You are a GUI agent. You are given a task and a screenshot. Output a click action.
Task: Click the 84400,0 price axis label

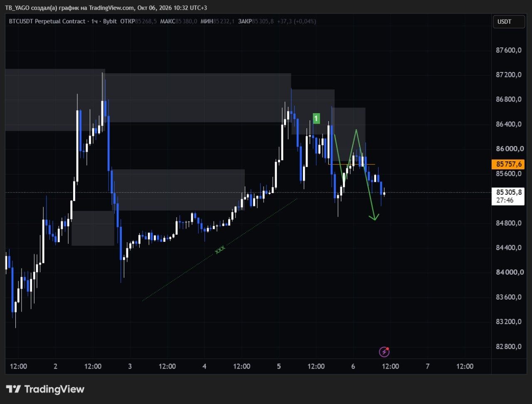click(x=509, y=248)
